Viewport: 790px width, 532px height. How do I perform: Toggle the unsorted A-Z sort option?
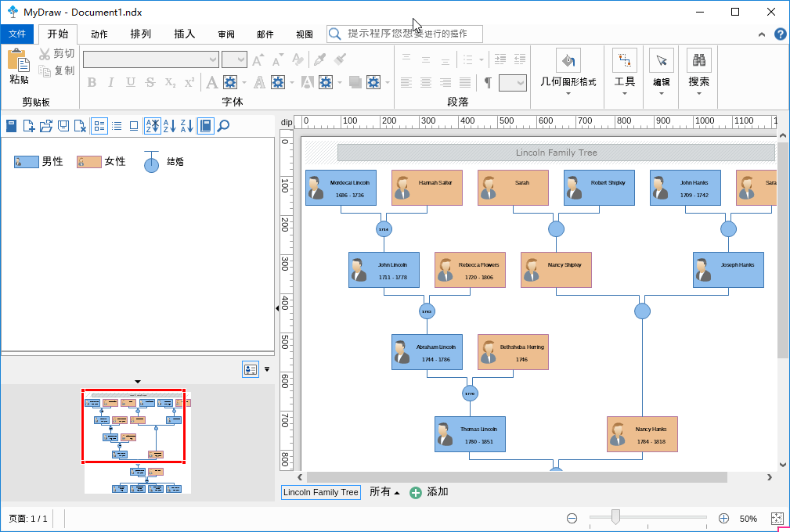tap(153, 126)
